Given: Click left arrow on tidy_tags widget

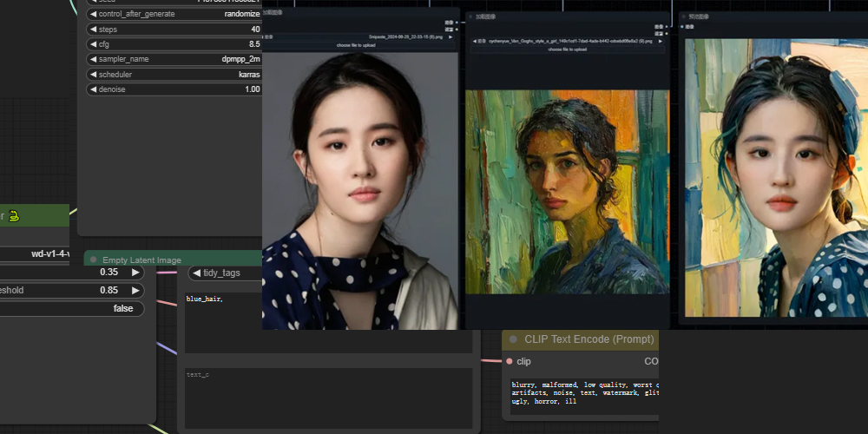Looking at the screenshot, I should pos(196,273).
